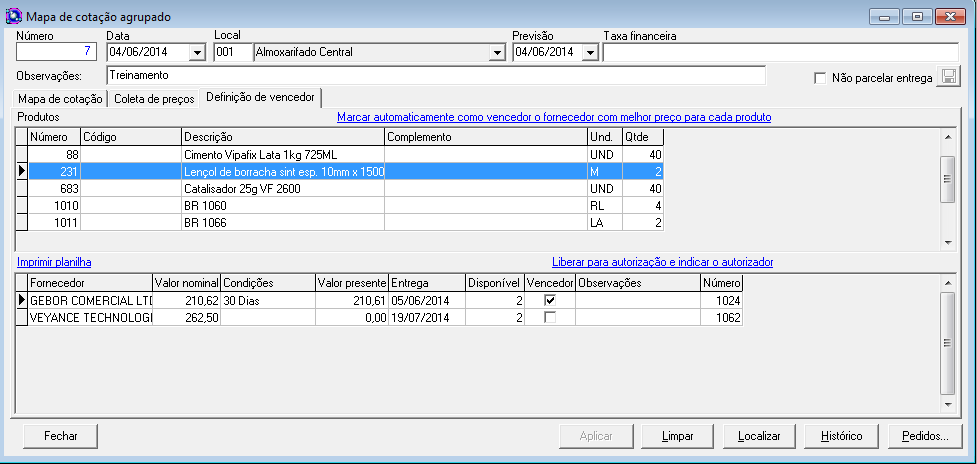Click link to auto-mark best price winner
The width and height of the screenshot is (977, 464).
[x=553, y=117]
